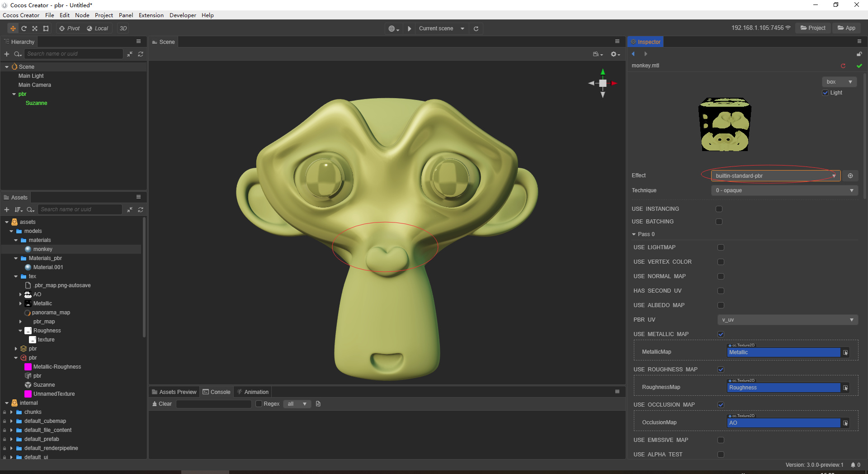Select the move (translate) gizmo tool
The height and width of the screenshot is (474, 868).
click(13, 28)
